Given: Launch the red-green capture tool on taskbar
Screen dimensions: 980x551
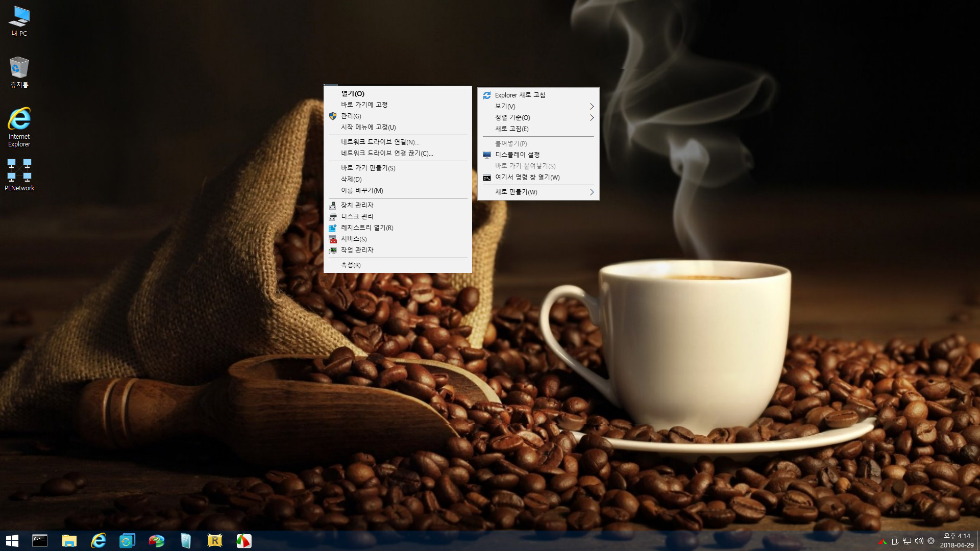Looking at the screenshot, I should click(x=243, y=541).
